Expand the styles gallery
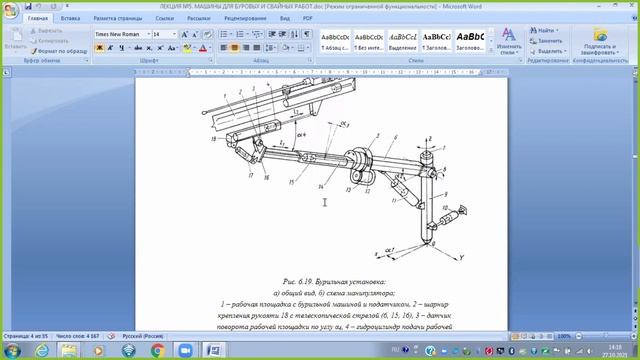This screenshot has width=640, height=360. pos(491,50)
